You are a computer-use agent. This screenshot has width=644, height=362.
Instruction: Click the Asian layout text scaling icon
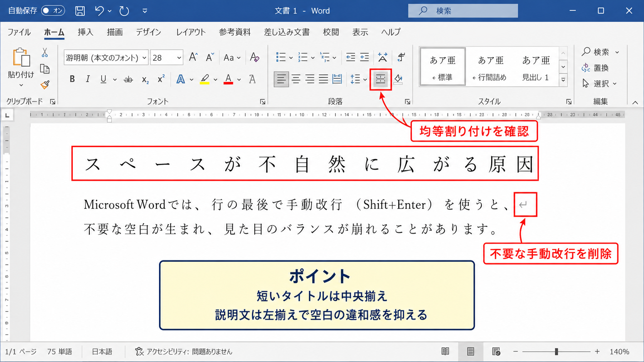pyautogui.click(x=382, y=57)
